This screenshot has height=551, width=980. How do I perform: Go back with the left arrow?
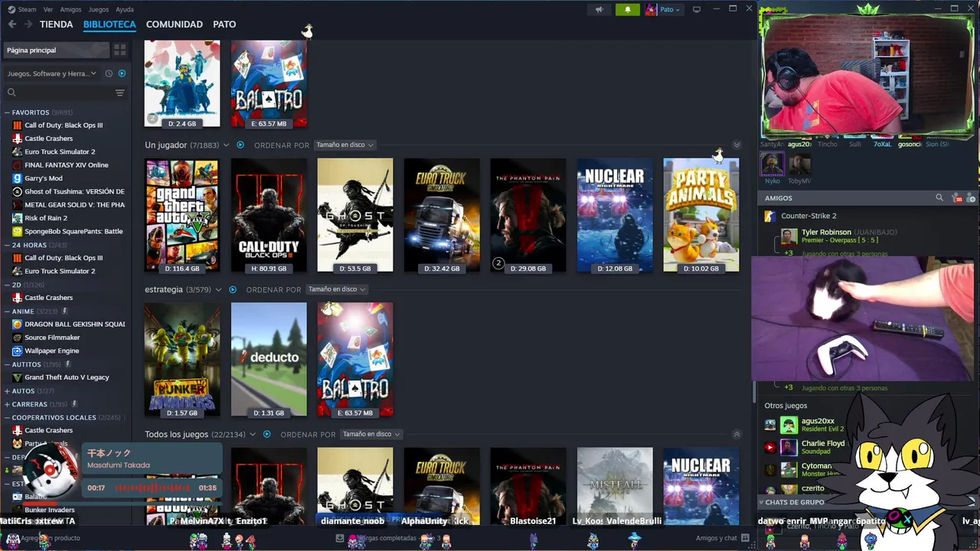12,24
